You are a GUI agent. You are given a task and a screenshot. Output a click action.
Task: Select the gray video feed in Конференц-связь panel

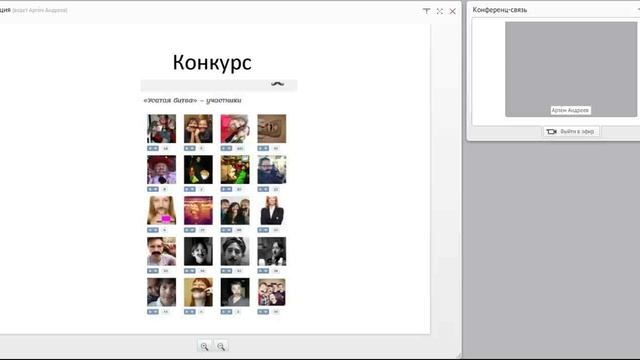(571, 69)
